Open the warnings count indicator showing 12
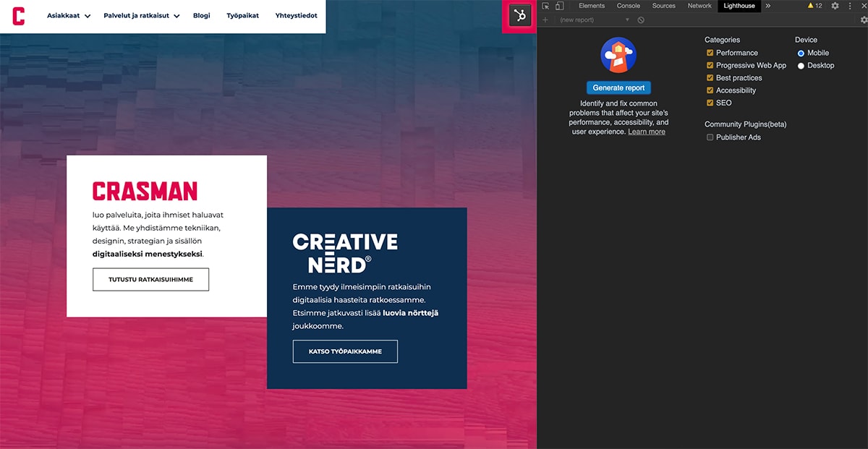868x449 pixels. 815,6
